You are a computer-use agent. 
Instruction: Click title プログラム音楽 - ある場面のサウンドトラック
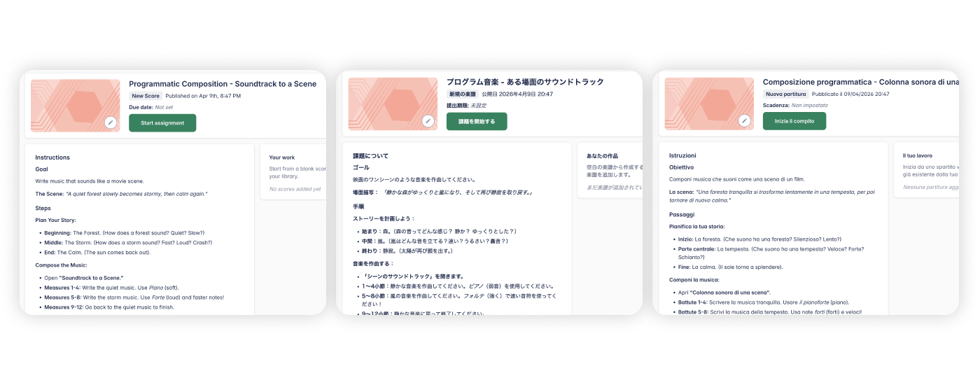point(525,82)
